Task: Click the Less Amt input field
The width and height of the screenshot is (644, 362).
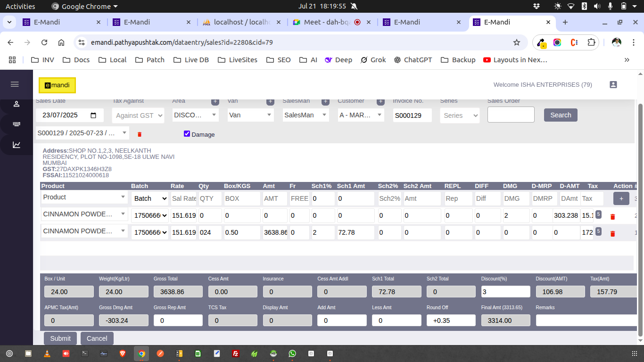Action: pos(396,321)
